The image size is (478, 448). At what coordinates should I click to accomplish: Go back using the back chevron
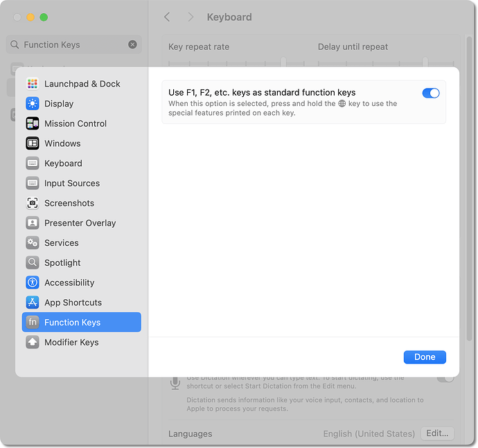[x=167, y=17]
